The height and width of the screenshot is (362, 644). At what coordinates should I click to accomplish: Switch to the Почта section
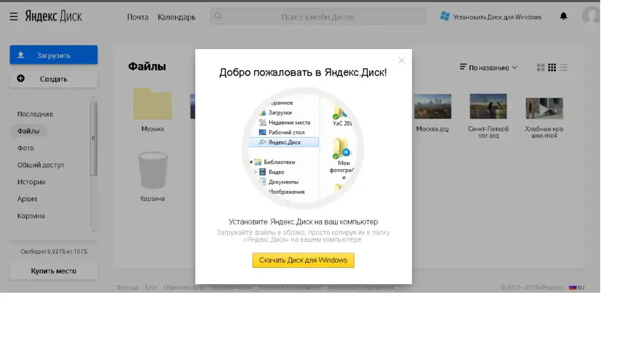(138, 17)
